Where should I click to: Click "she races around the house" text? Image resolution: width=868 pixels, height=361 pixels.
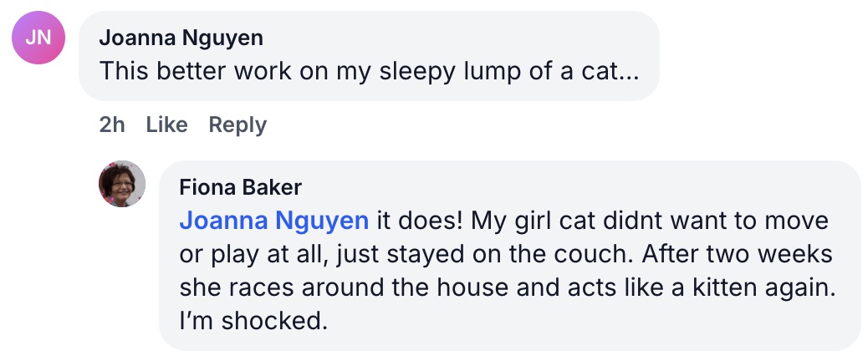(318, 287)
